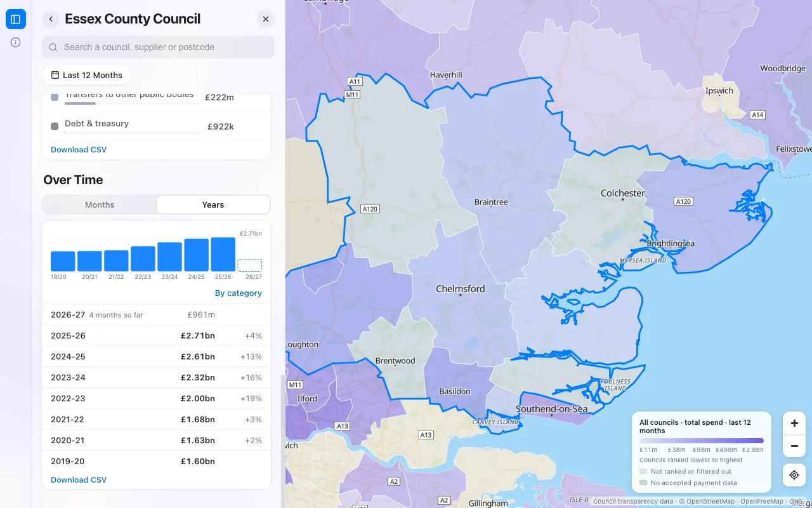Click the Brentwood label on map

click(395, 361)
